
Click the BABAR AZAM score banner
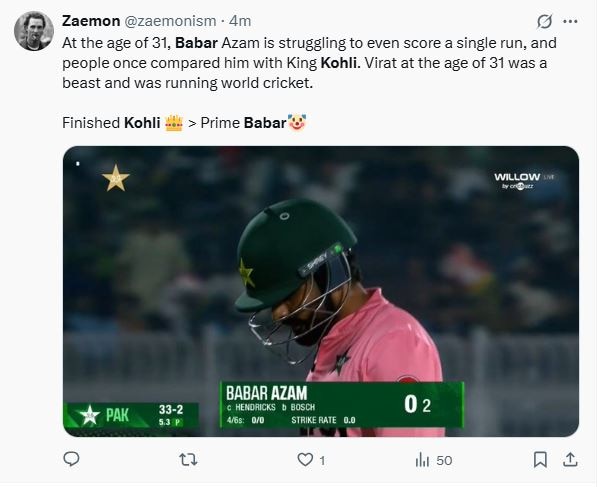point(340,404)
